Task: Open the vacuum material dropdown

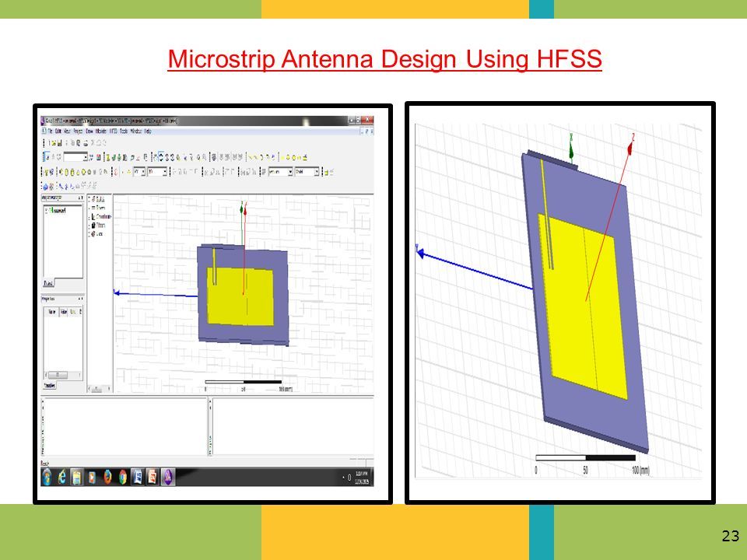Action: pos(281,171)
